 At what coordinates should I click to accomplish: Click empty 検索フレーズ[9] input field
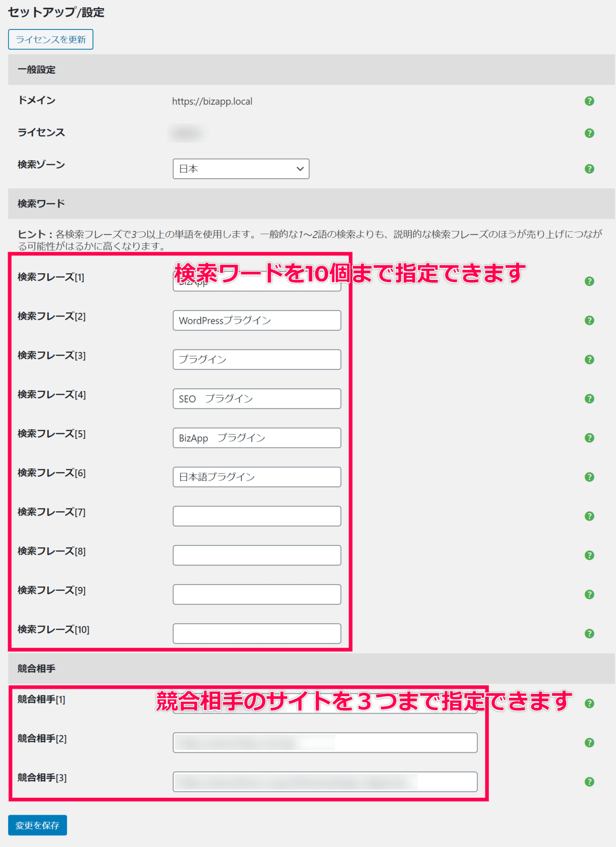tap(257, 595)
